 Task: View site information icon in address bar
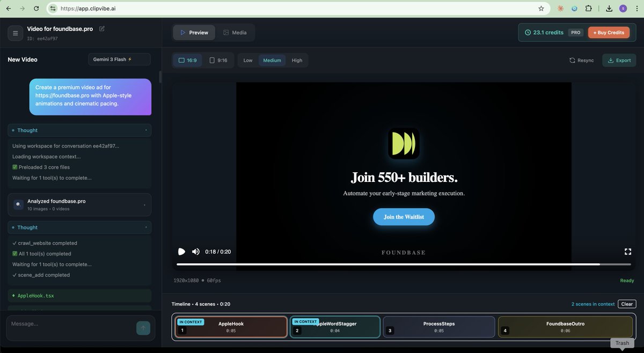pyautogui.click(x=53, y=9)
